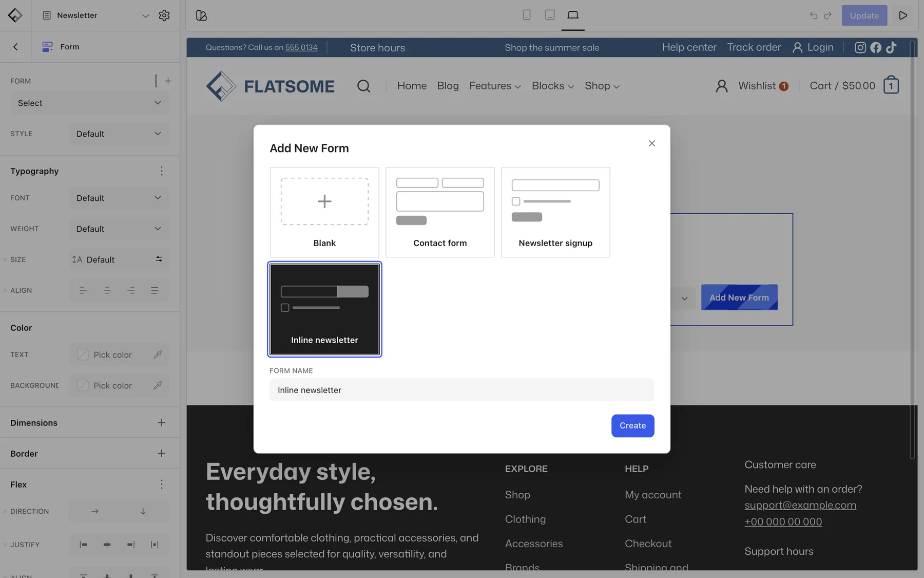Choose the Newsletter signup template
Image resolution: width=924 pixels, height=578 pixels.
pyautogui.click(x=555, y=212)
